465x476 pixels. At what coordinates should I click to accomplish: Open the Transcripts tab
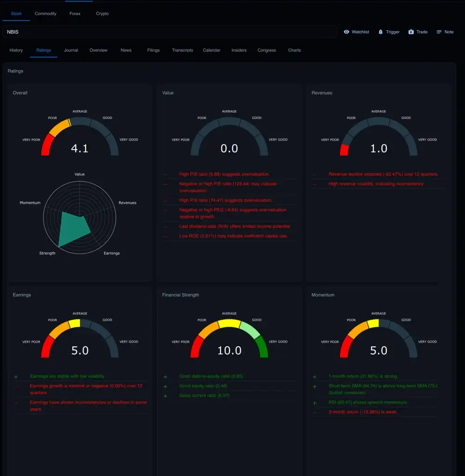coord(182,50)
